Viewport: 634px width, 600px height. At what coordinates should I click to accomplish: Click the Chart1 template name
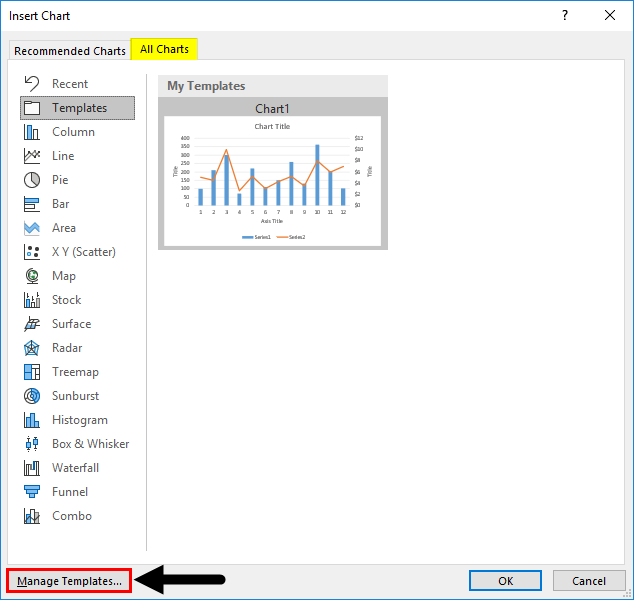(272, 109)
